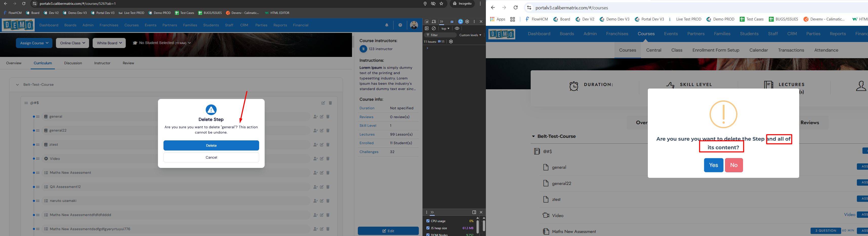Open Enrollment Form Setup tab in right window
This screenshot has height=236, width=868.
(x=716, y=50)
